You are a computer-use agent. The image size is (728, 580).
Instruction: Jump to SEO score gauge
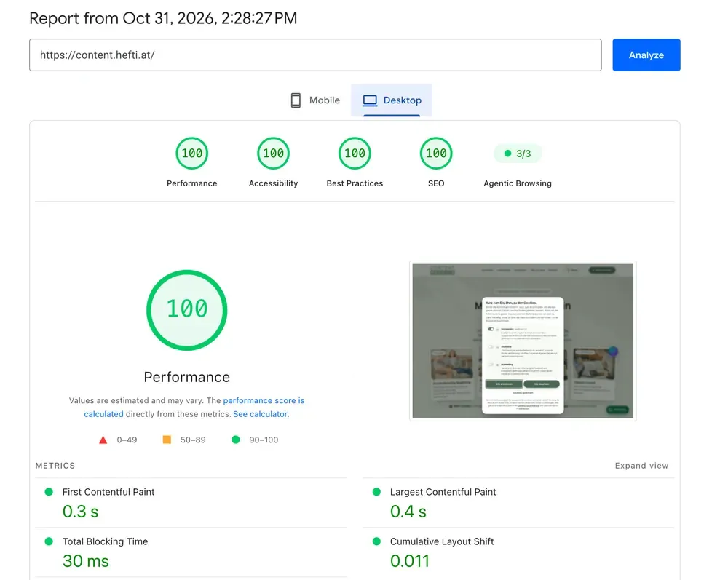click(436, 153)
